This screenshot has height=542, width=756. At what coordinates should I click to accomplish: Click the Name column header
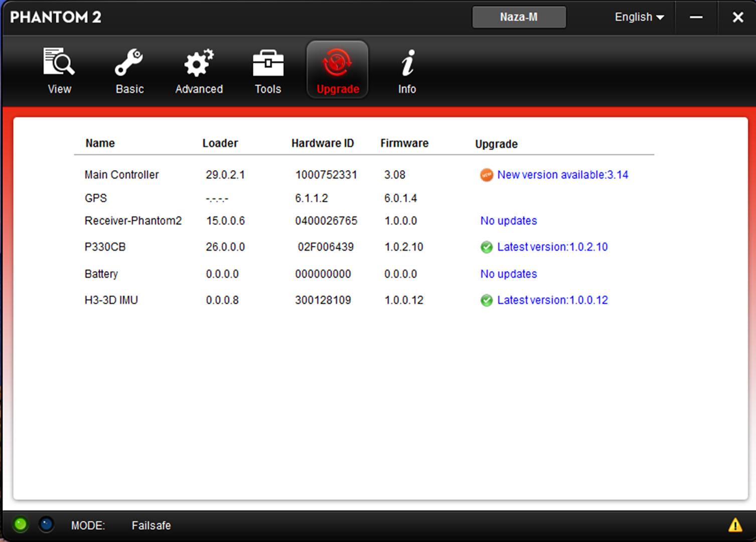100,143
